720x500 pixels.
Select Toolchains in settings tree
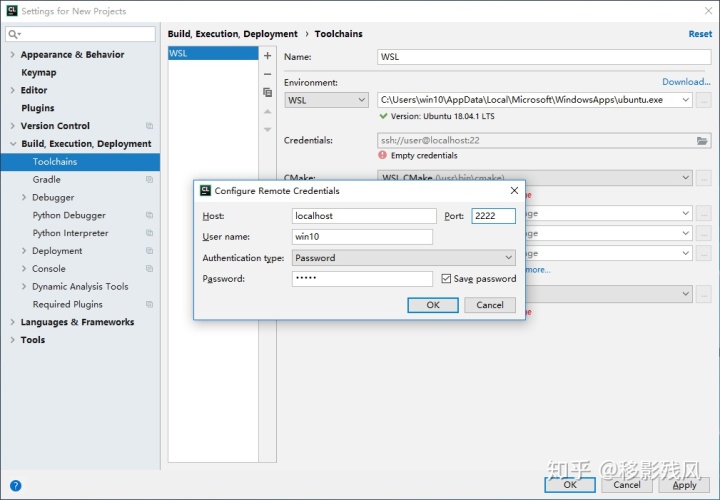tap(80, 162)
